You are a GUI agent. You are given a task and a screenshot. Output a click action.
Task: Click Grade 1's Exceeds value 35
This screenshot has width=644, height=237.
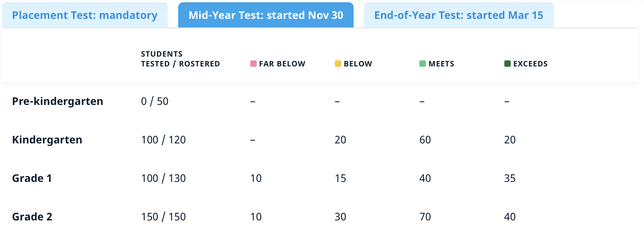(x=510, y=178)
